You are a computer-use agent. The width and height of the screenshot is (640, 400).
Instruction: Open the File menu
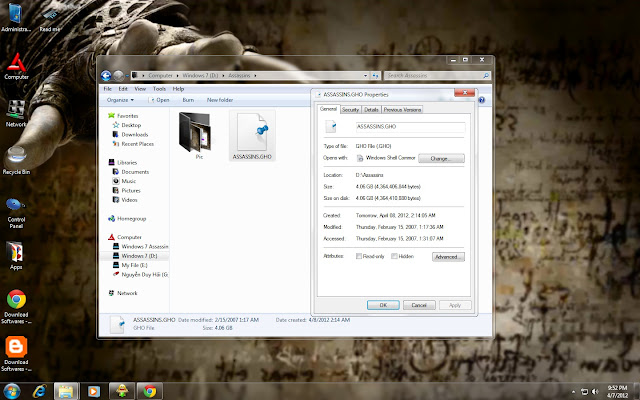(x=107, y=89)
